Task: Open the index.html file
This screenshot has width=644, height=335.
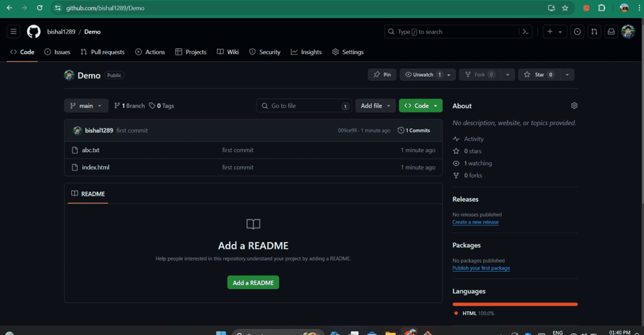Action: click(96, 167)
